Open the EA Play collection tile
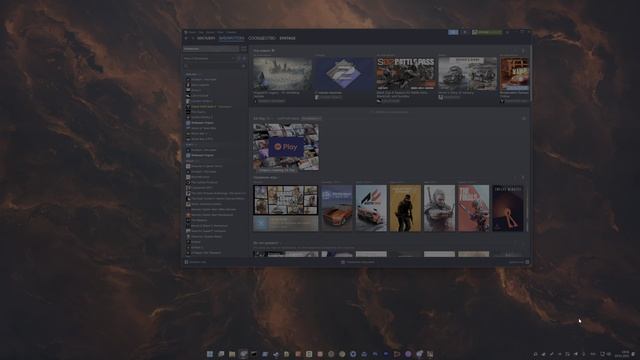 point(286,147)
